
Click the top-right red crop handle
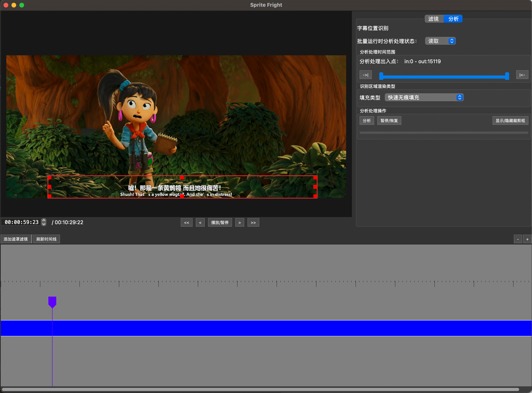pyautogui.click(x=315, y=178)
